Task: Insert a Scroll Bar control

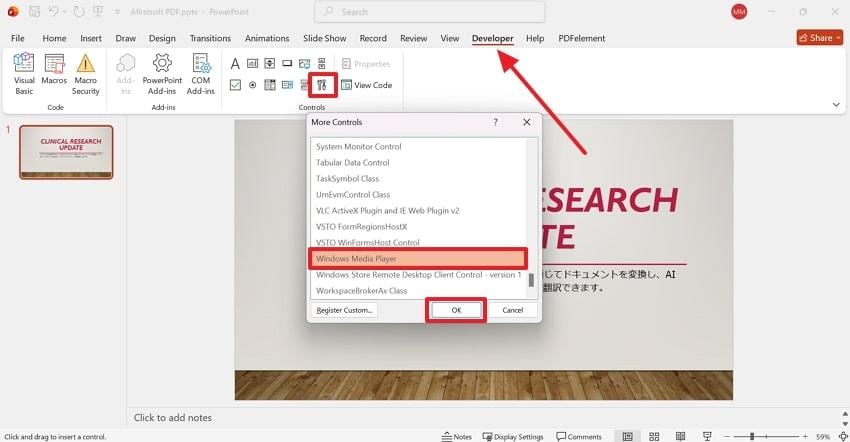Action: tap(321, 63)
